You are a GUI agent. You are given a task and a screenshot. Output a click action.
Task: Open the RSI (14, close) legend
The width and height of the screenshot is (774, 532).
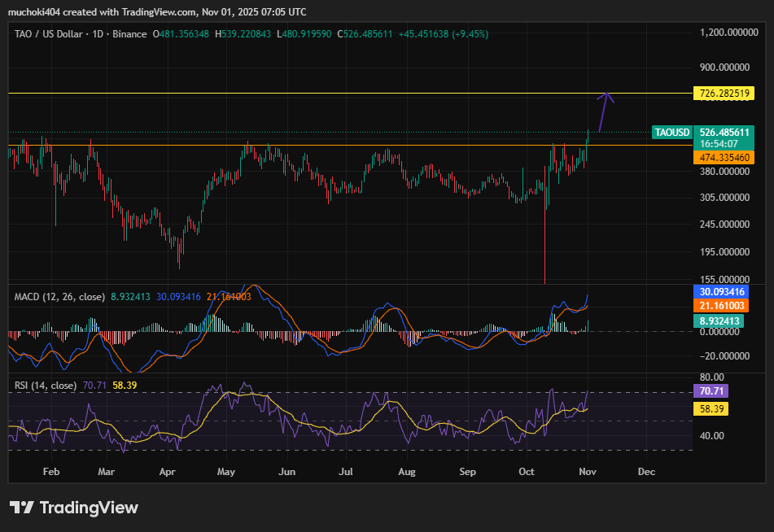click(47, 385)
